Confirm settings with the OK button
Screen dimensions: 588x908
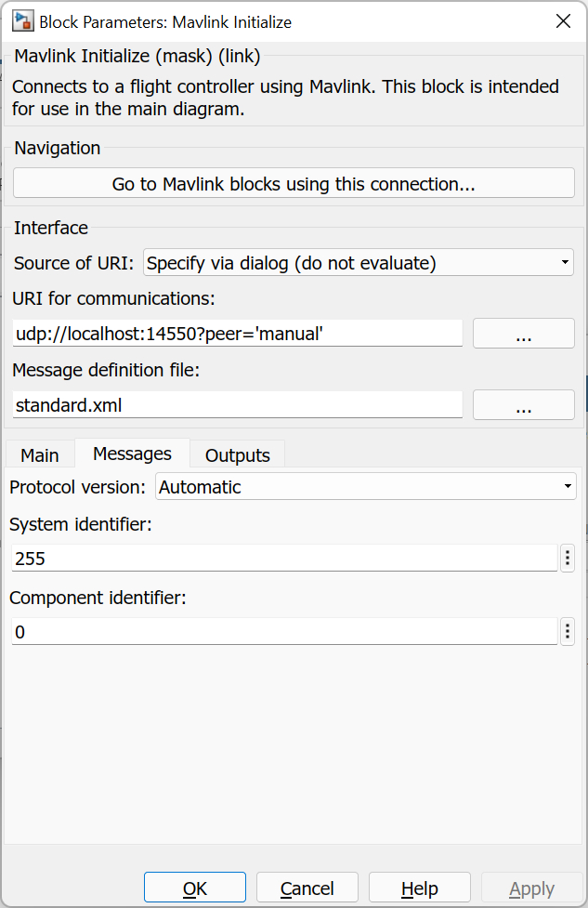coord(194,888)
